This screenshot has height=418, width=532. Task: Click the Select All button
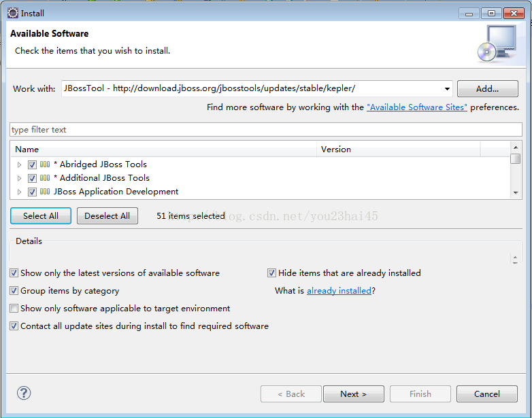pos(41,216)
